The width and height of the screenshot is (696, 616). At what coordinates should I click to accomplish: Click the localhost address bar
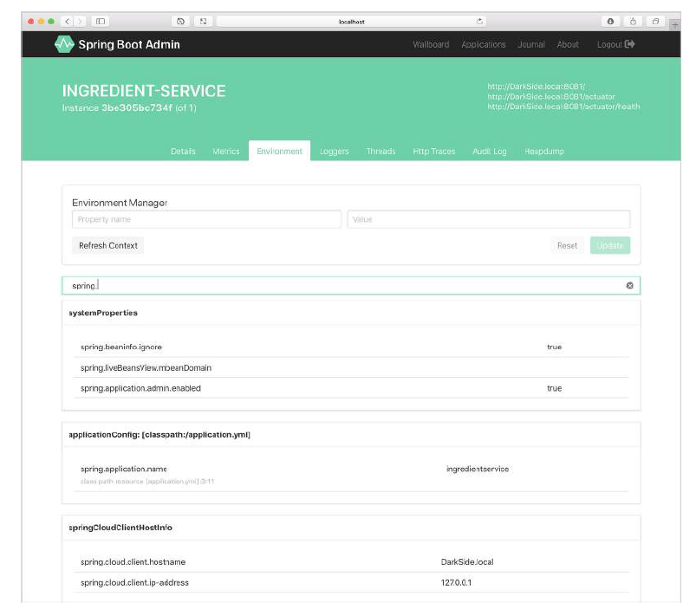click(x=352, y=22)
